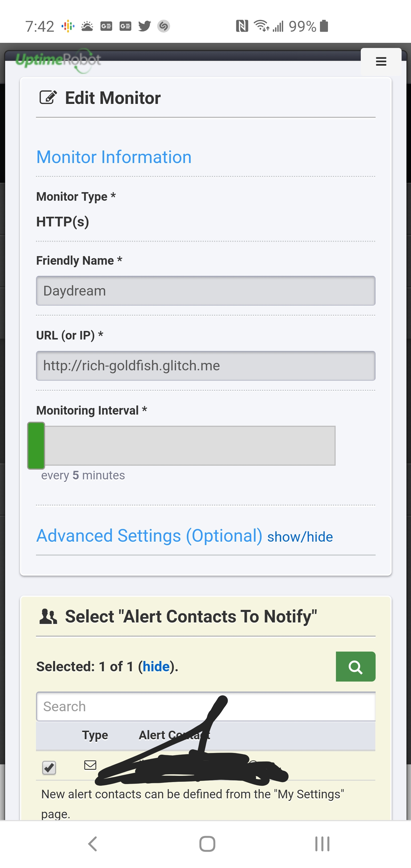Focus the alert contacts Search box
The height and width of the screenshot is (868, 411).
tap(205, 706)
